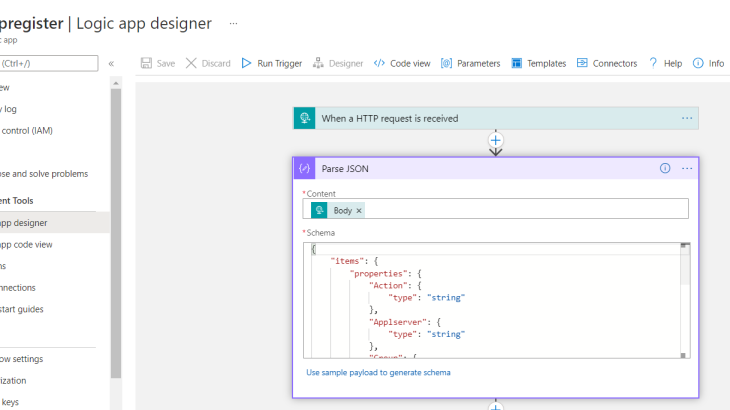This screenshot has width=730, height=410.
Task: Click Use sample payload to generate schema
Action: pyautogui.click(x=378, y=372)
